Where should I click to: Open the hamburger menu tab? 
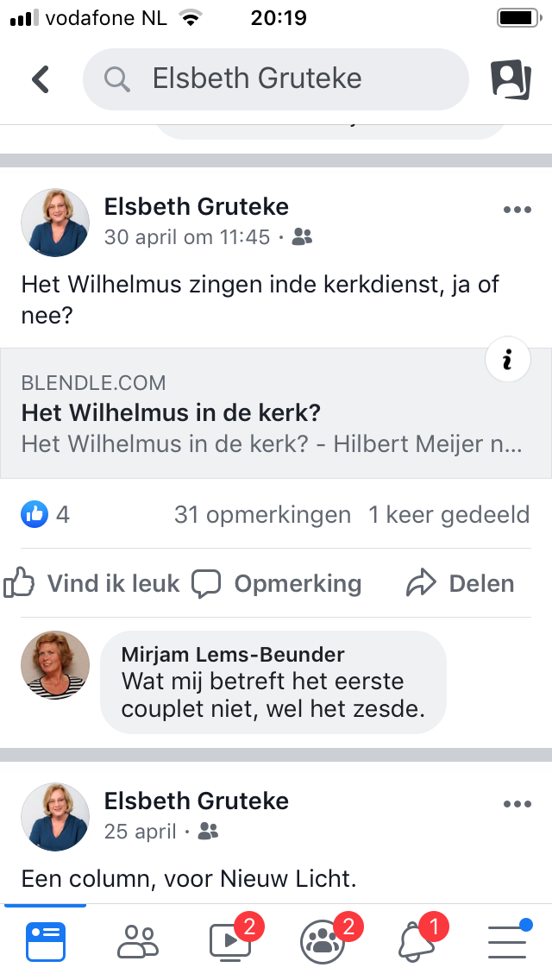click(x=507, y=940)
